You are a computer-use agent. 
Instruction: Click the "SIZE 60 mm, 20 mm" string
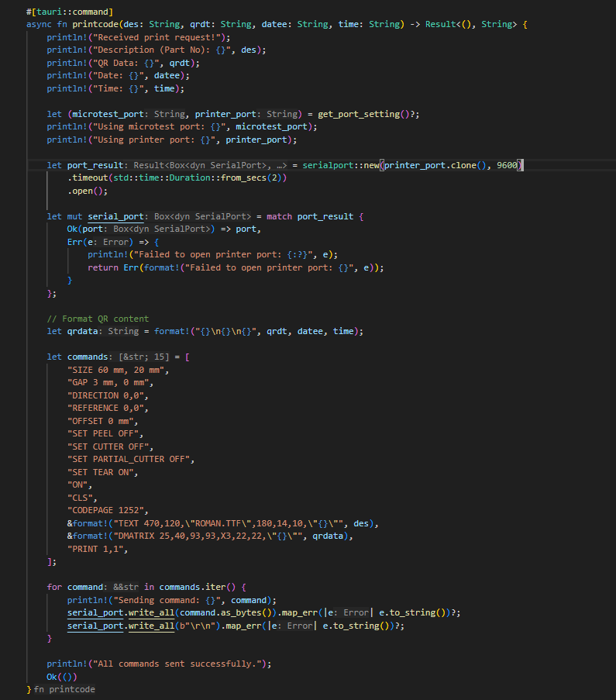pos(118,370)
